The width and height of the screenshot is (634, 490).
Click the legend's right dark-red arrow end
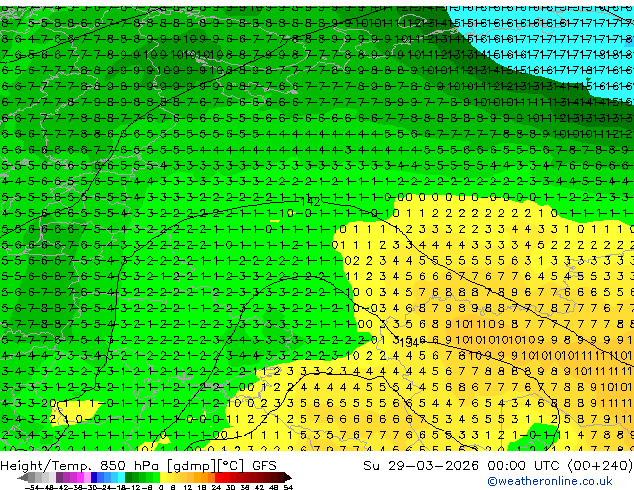(288, 478)
